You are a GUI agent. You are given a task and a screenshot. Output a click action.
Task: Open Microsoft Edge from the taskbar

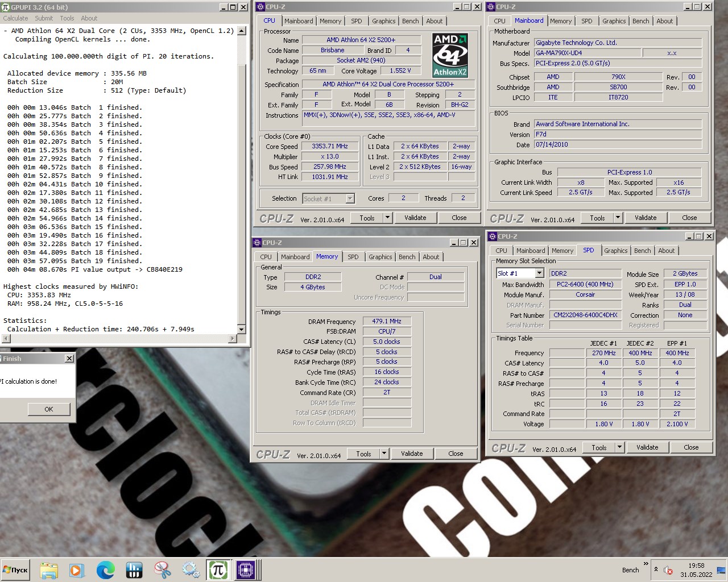105,569
